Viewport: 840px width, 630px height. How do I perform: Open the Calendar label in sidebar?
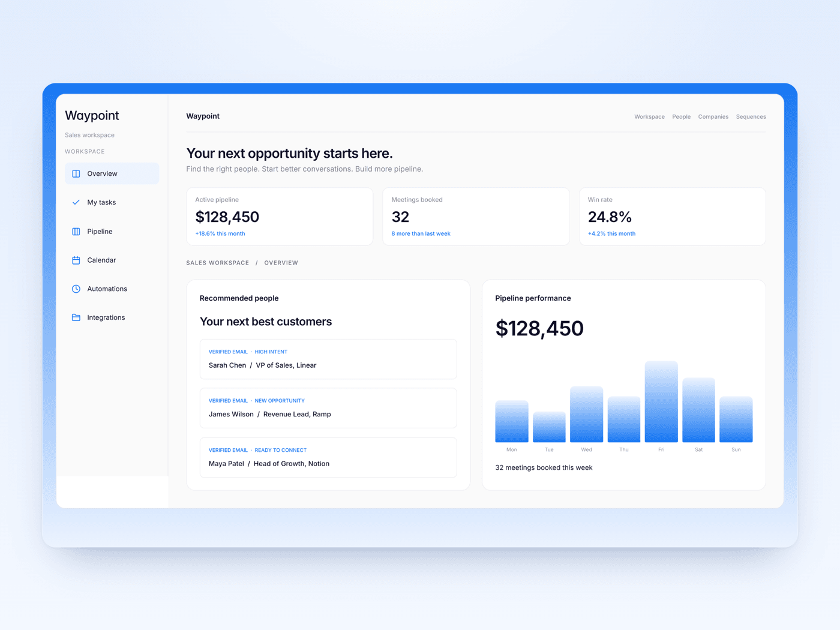[x=101, y=260]
